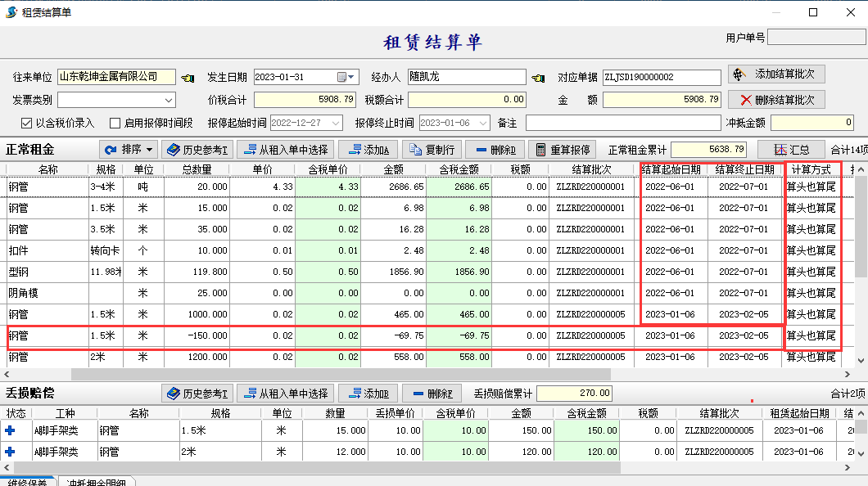868x486 pixels.
Task: Click 添加B in the 丢损赔偿 toolbar
Action: [368, 394]
